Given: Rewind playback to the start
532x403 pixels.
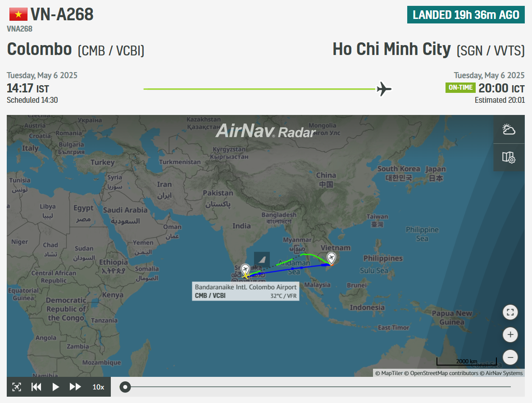Looking at the screenshot, I should click(x=36, y=387).
